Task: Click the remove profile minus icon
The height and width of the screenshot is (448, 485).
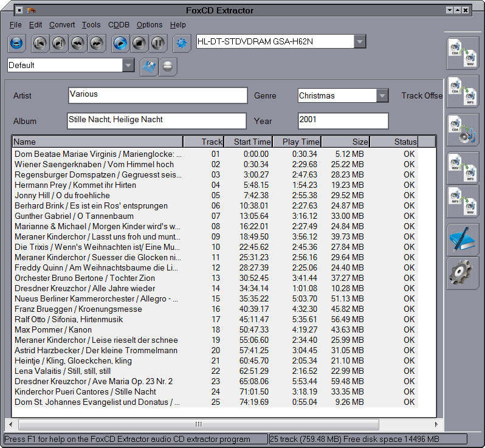Action: click(168, 67)
